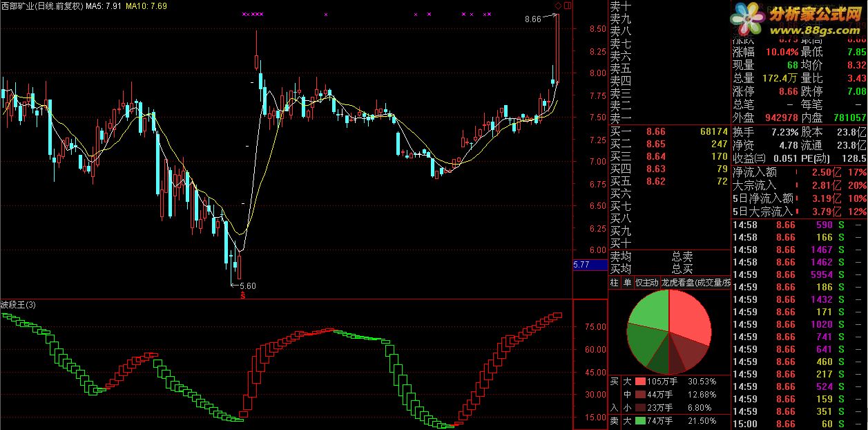The image size is (868, 430).
Task: Click the MA5: 7.91 label
Action: tap(104, 6)
